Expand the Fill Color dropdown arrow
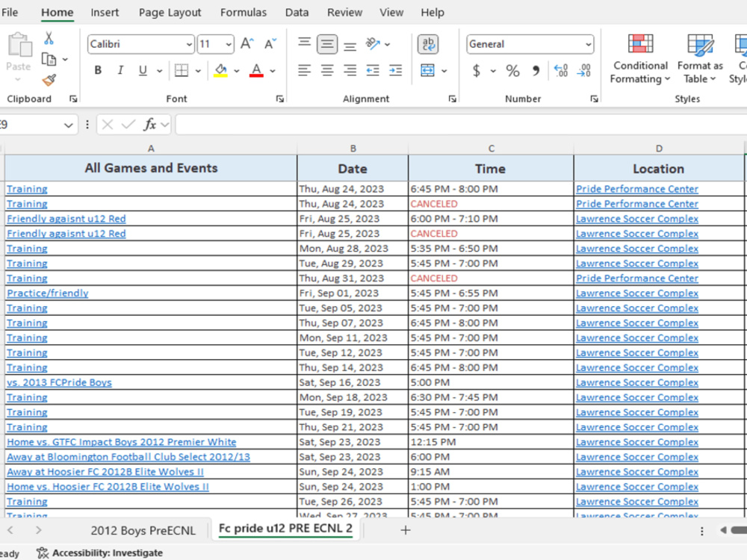747x560 pixels. coord(236,70)
